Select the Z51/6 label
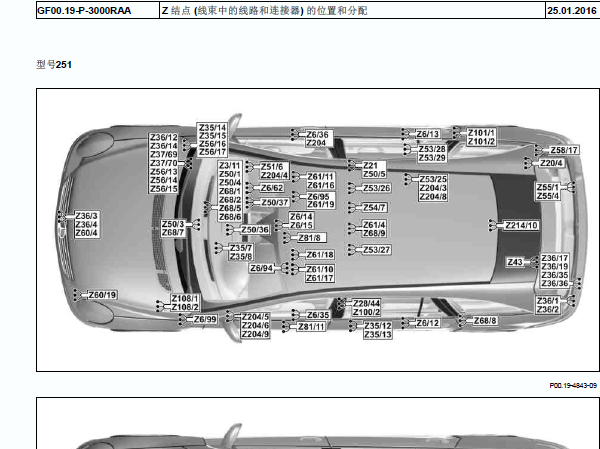Viewport: 600px width, 449px height. (272, 167)
